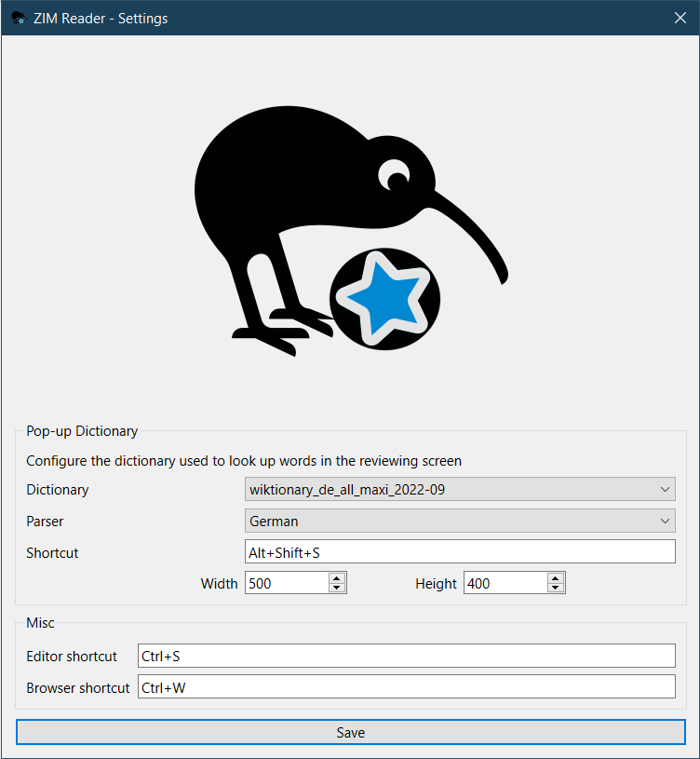Decrease the Height value with down arrow
This screenshot has width=700, height=759.
[556, 589]
